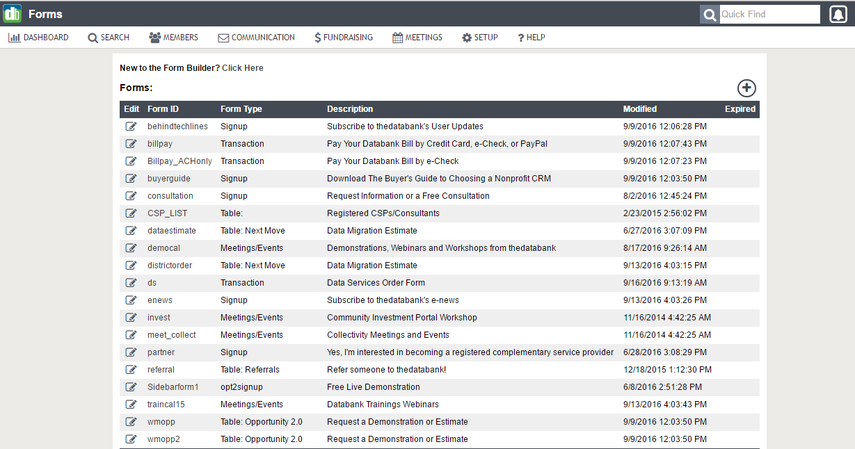Edit the Billpay_ACHonly form

click(x=131, y=161)
